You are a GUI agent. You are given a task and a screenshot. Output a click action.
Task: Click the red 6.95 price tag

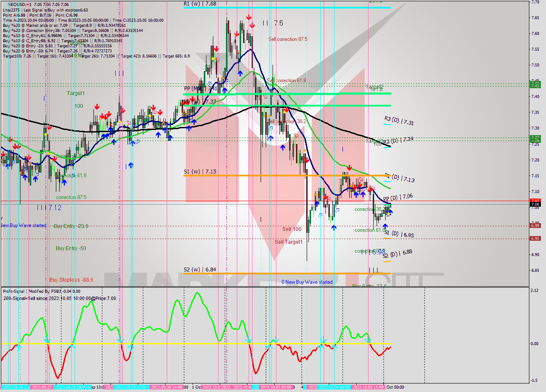coord(535,239)
